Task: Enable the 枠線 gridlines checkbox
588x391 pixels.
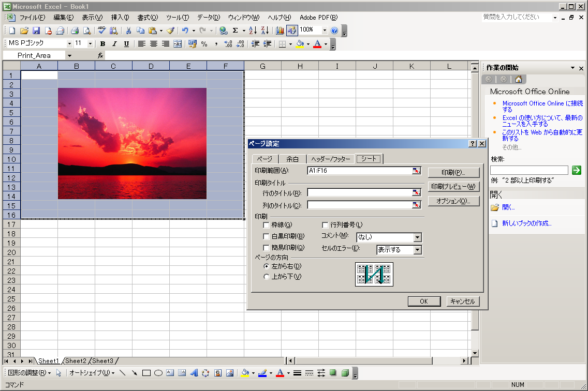Action: point(267,225)
